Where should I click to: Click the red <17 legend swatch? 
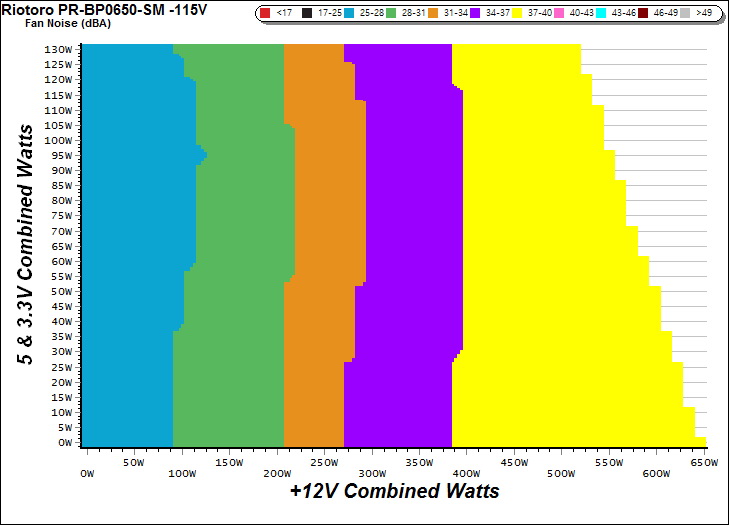coord(265,15)
